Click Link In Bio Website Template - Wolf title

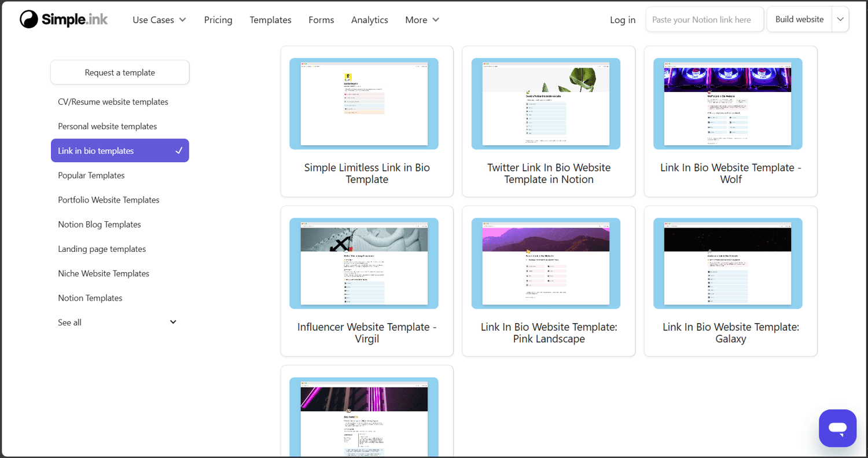point(731,174)
